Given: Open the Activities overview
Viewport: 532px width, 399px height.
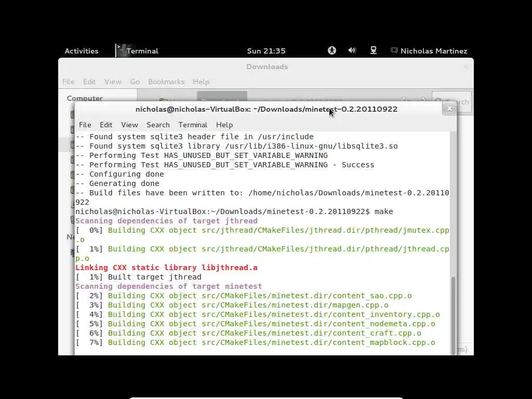Looking at the screenshot, I should (82, 51).
